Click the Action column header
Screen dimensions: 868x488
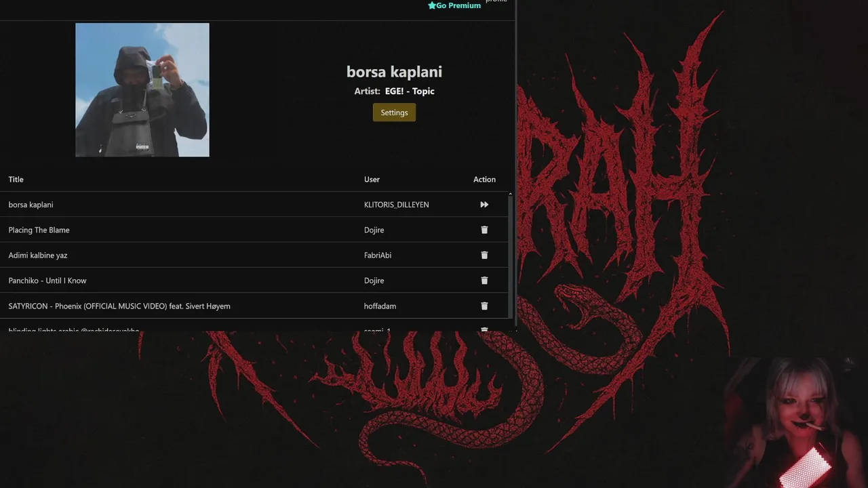click(484, 180)
